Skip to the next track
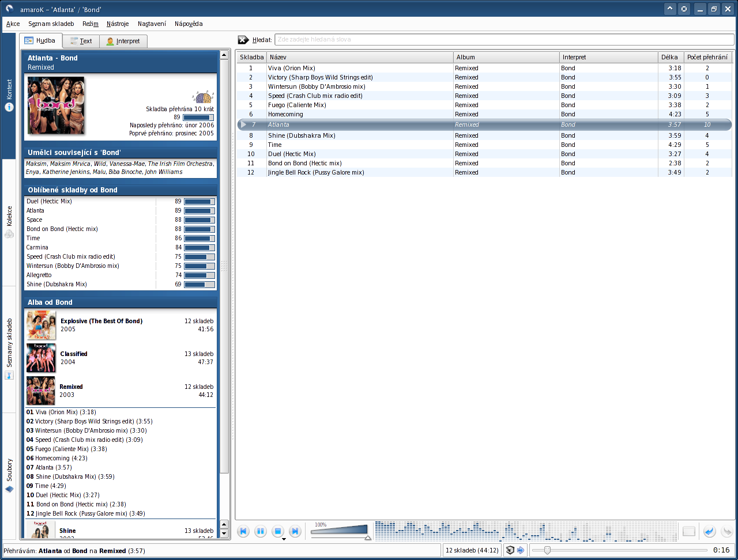The width and height of the screenshot is (738, 560). 295,531
